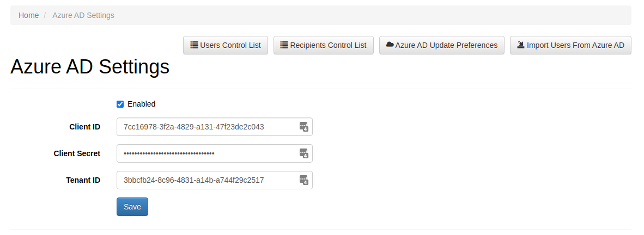Click the list icon on Users Control List

coord(195,45)
